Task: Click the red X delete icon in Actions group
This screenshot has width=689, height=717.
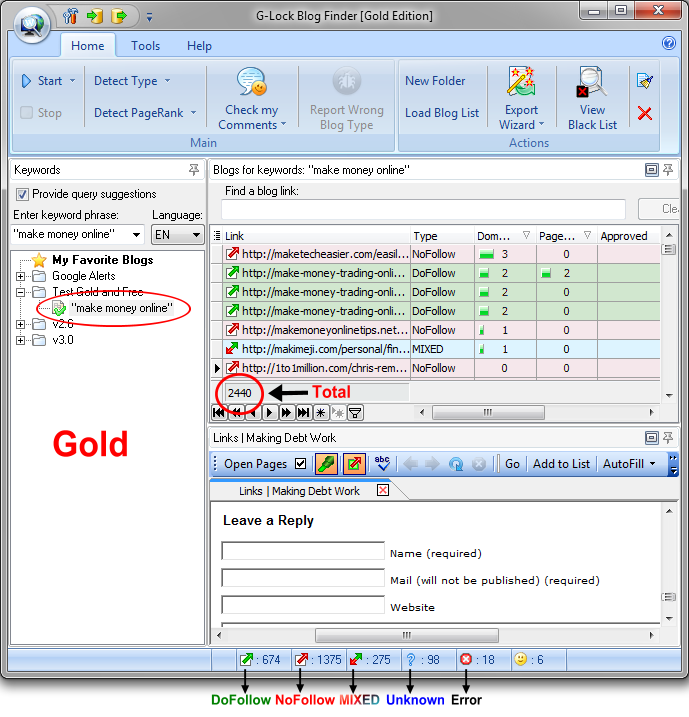Action: (x=645, y=113)
